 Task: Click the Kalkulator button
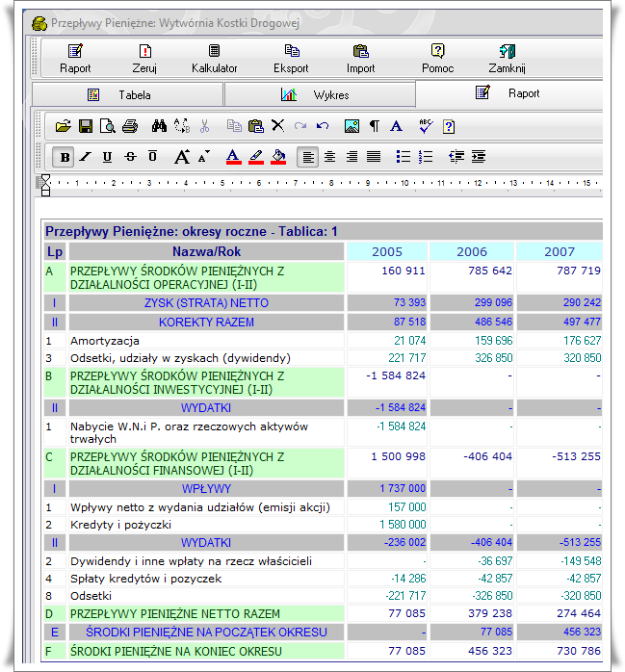pyautogui.click(x=214, y=59)
